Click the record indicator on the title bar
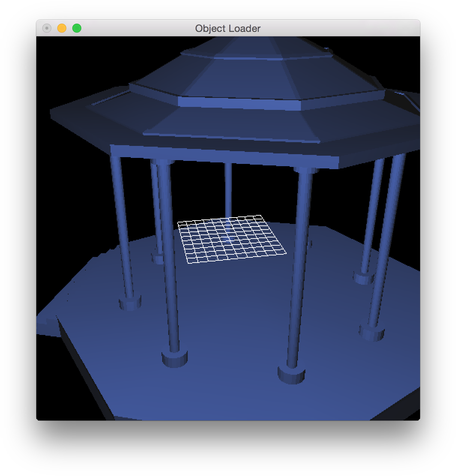This screenshot has height=476, width=456. 46,28
